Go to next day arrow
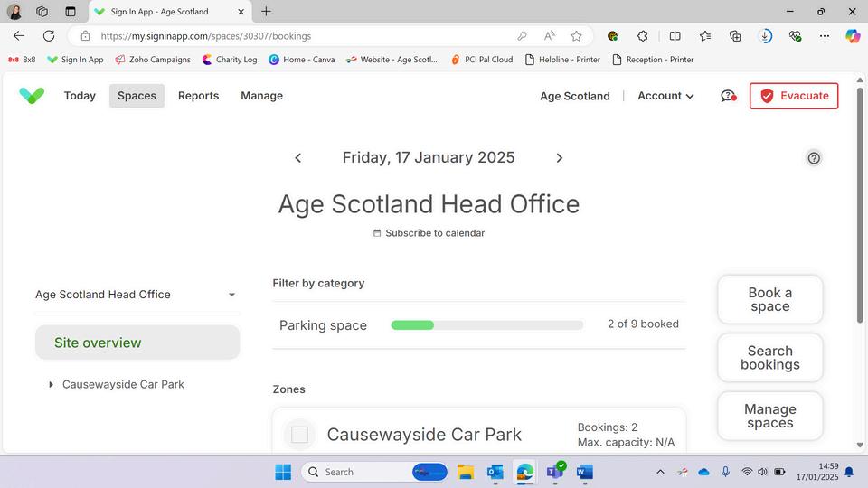Viewport: 868px width, 488px height. pos(559,158)
